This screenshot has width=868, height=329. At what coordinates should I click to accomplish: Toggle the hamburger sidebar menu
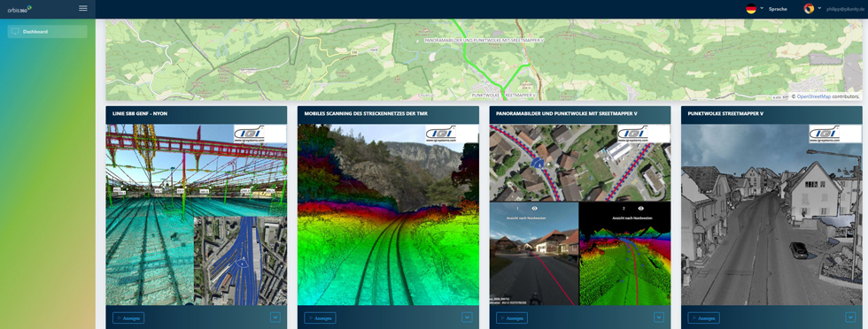click(83, 8)
